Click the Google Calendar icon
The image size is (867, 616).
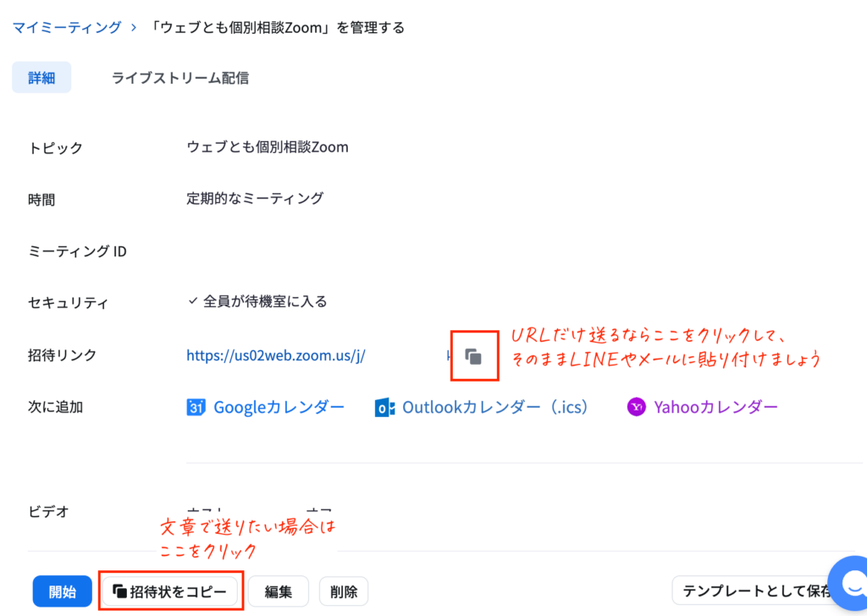(x=196, y=407)
